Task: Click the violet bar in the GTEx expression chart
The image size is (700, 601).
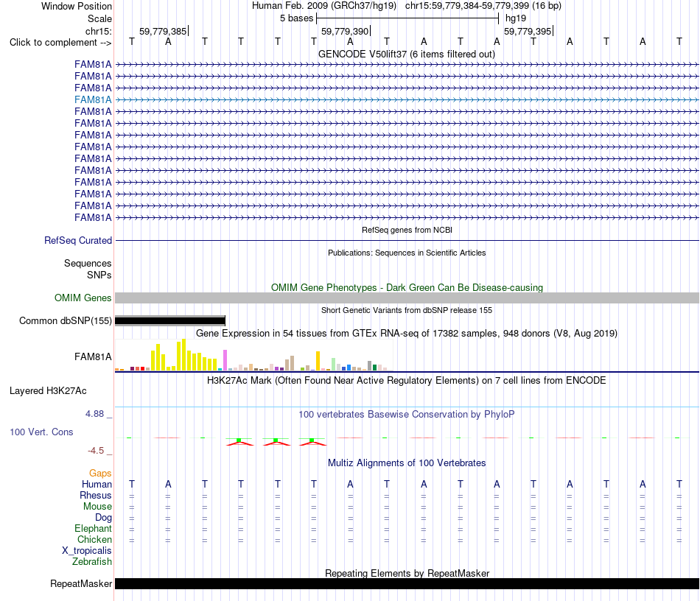Action: (x=225, y=360)
